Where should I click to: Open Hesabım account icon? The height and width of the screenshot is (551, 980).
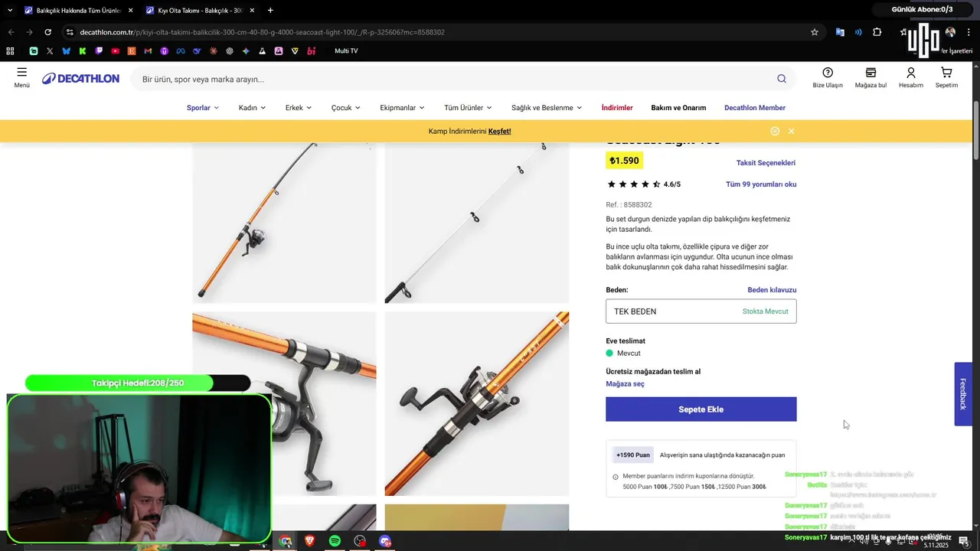tap(911, 77)
